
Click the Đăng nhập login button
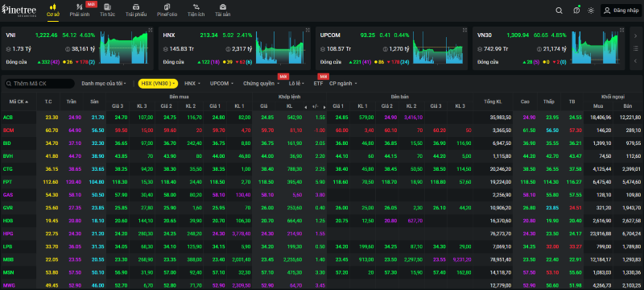pyautogui.click(x=620, y=10)
